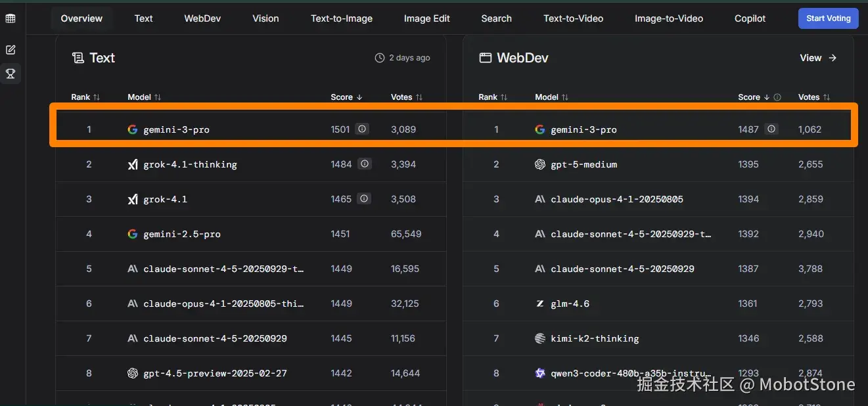Image resolution: width=868 pixels, height=406 pixels.
Task: Click Anthropic logo beside claude-opus-4-1-20250805-thi
Action: (x=133, y=304)
